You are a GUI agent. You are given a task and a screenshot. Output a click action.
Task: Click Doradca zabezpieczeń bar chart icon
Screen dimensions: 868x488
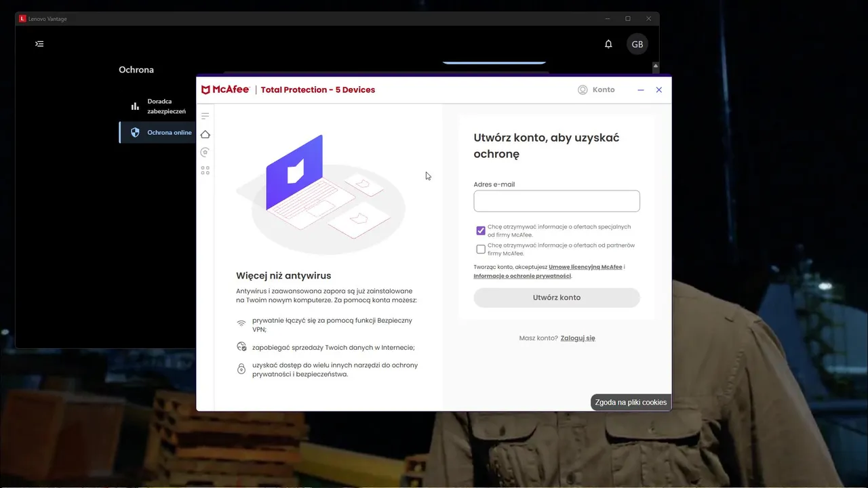tap(135, 106)
